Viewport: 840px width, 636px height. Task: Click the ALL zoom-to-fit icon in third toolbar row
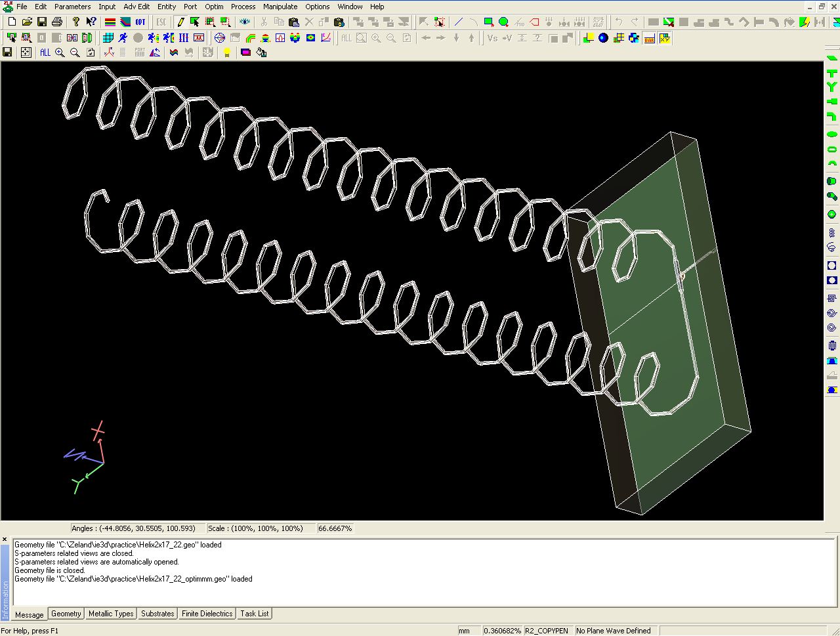coord(45,53)
